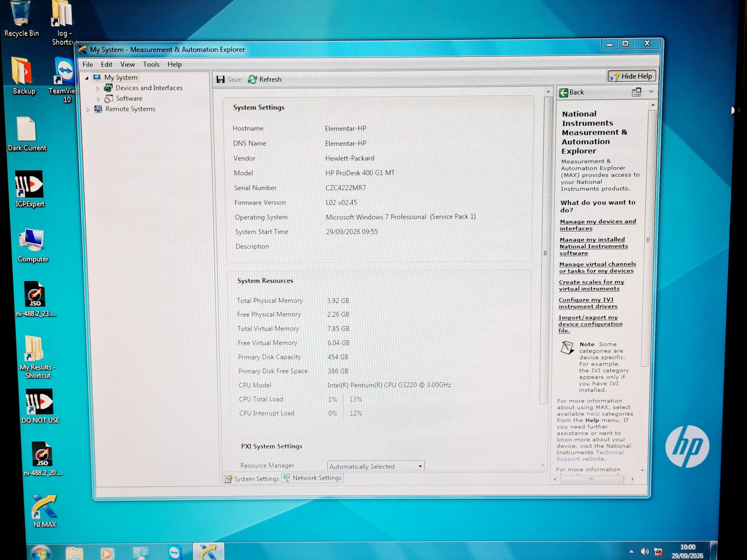Expand the Software tree node
Viewport: 747px width, 560px height.
tap(99, 99)
